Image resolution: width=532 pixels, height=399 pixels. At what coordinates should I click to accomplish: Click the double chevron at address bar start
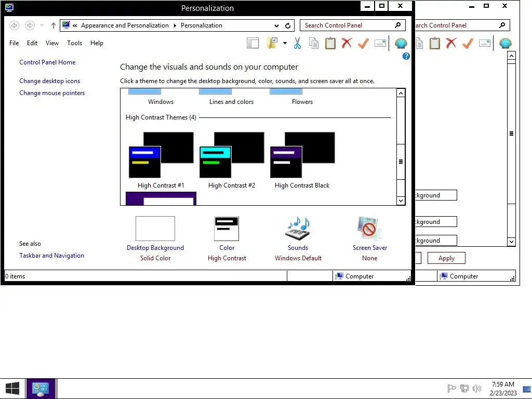pos(75,25)
